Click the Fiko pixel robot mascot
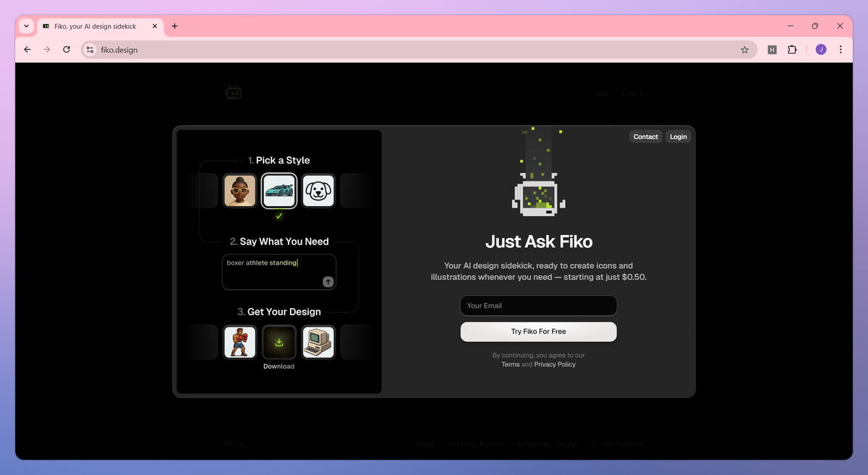868x475 pixels. 539,194
